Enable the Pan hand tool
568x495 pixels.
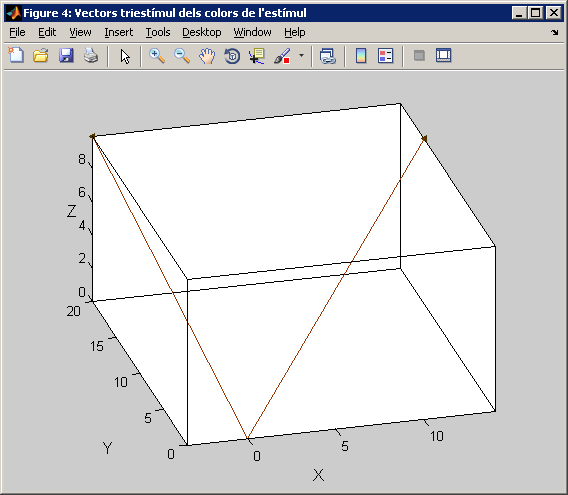[x=207, y=56]
